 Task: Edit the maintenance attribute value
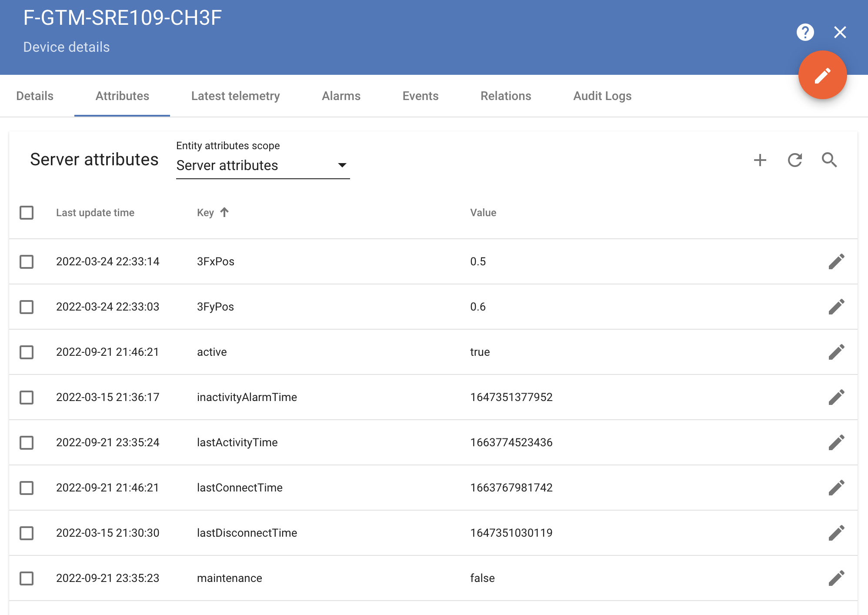click(836, 578)
